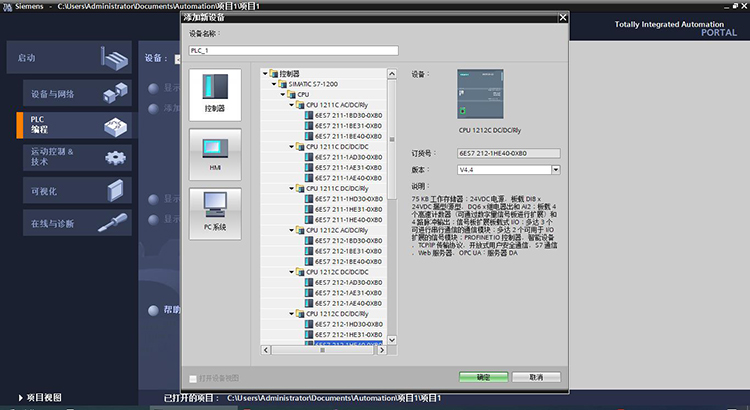750x410 pixels.
Task: Click the device tree scroll right arrow
Action: point(381,350)
